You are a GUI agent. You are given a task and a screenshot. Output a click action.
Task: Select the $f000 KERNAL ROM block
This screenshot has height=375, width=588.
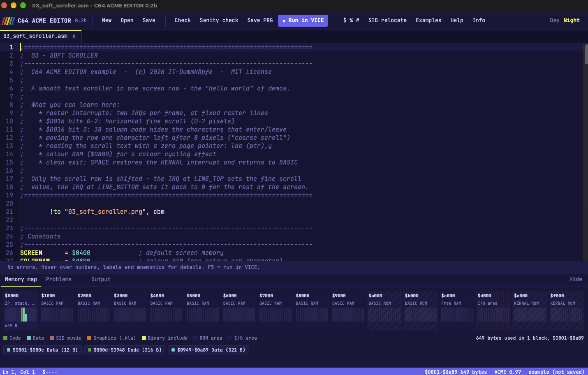tap(566, 310)
